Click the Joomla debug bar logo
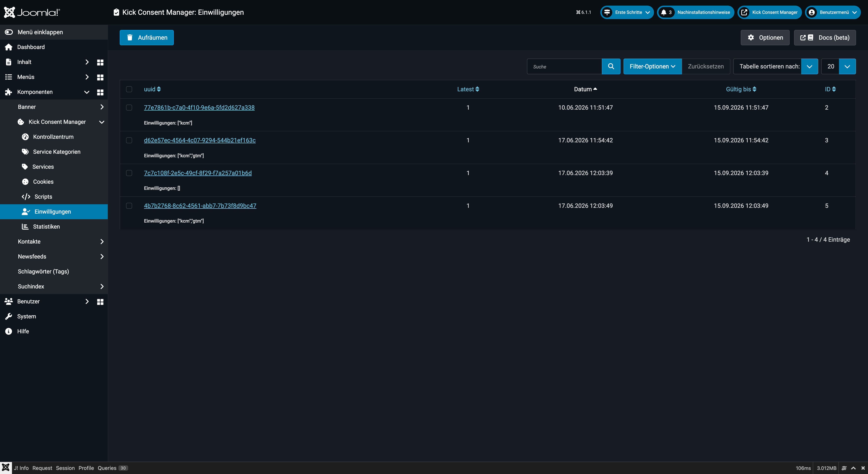 [x=6, y=468]
